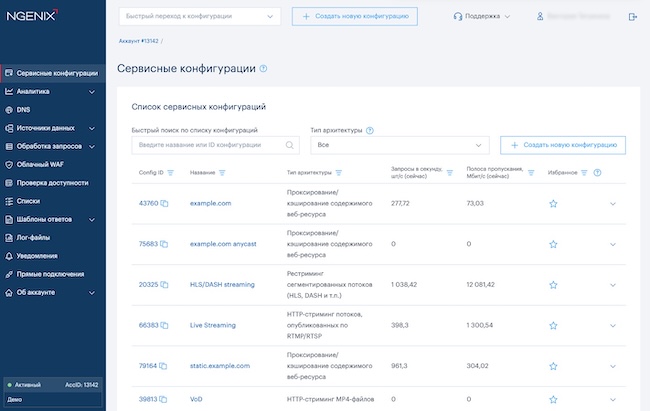The image size is (650, 411).
Task: Expand Об аккаунте sidebar menu
Action: tap(53, 292)
